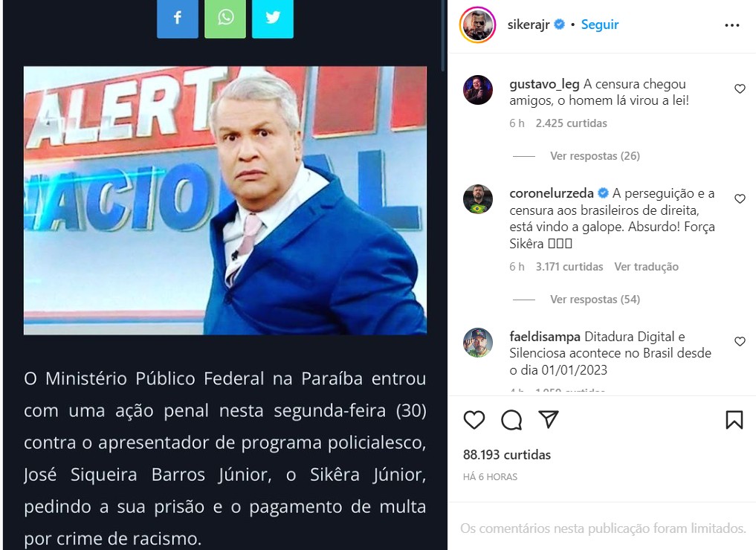Follow sikerajr with Seguir button
Screen dimensions: 756x550
coord(600,25)
